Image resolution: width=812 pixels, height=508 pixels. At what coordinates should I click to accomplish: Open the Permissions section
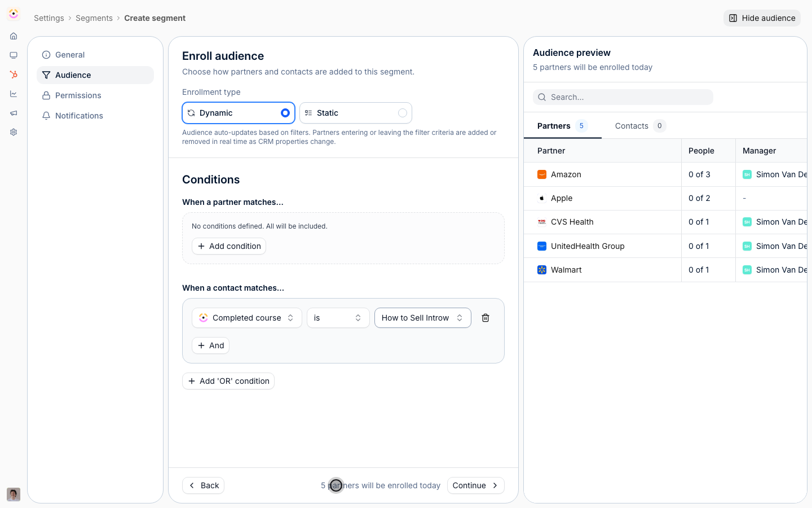[95, 95]
